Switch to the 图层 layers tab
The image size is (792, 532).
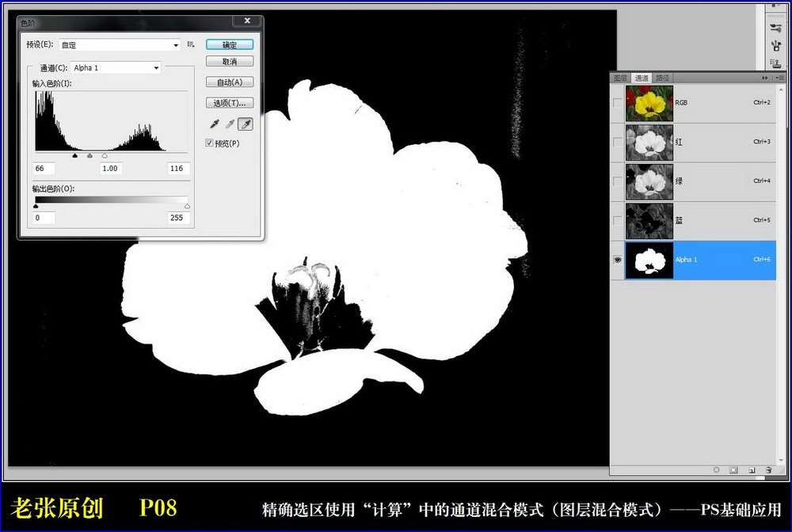coord(620,78)
